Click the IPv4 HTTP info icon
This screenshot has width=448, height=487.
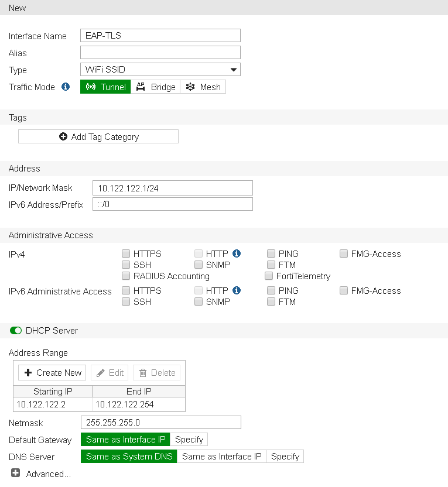click(x=237, y=253)
